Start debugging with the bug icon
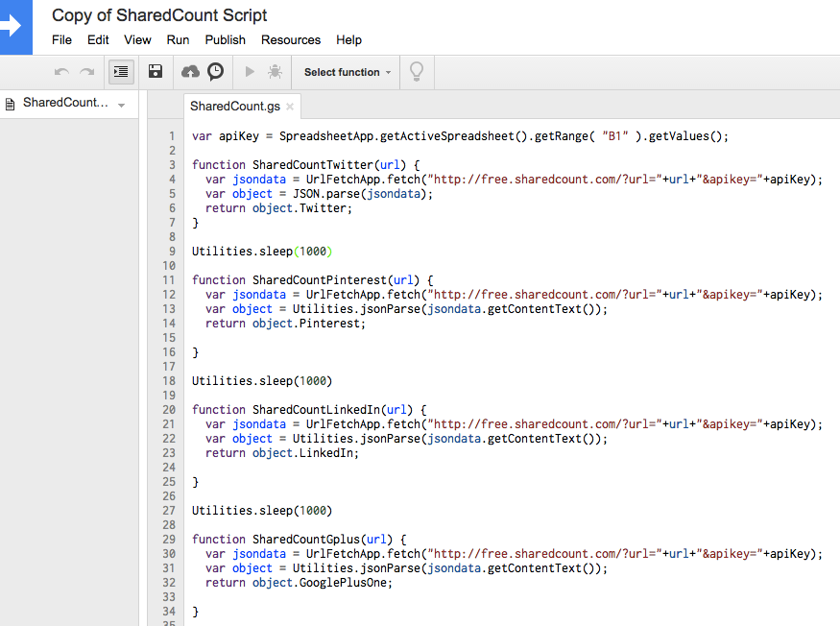840x626 pixels. (x=275, y=71)
